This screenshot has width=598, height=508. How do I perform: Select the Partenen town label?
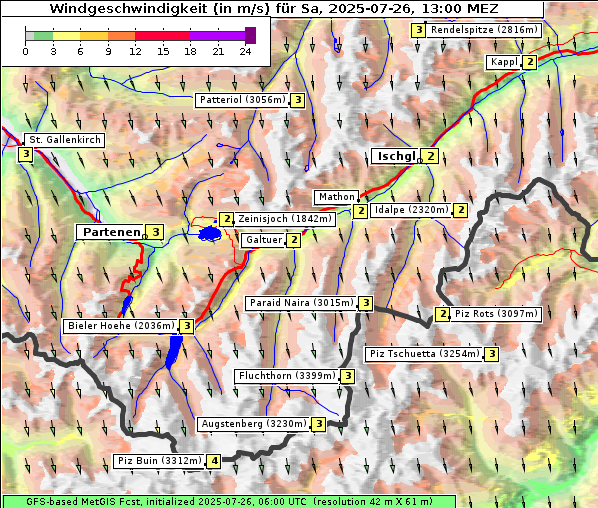111,232
